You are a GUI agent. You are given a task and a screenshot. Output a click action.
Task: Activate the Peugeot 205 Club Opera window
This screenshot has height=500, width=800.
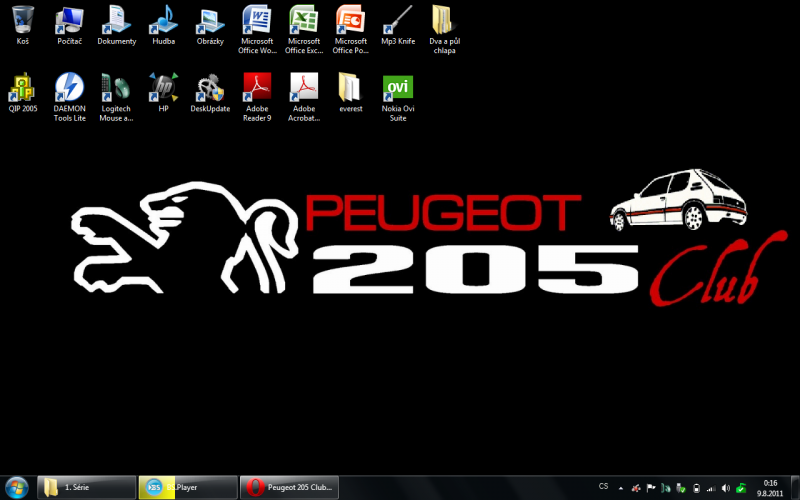(x=290, y=487)
